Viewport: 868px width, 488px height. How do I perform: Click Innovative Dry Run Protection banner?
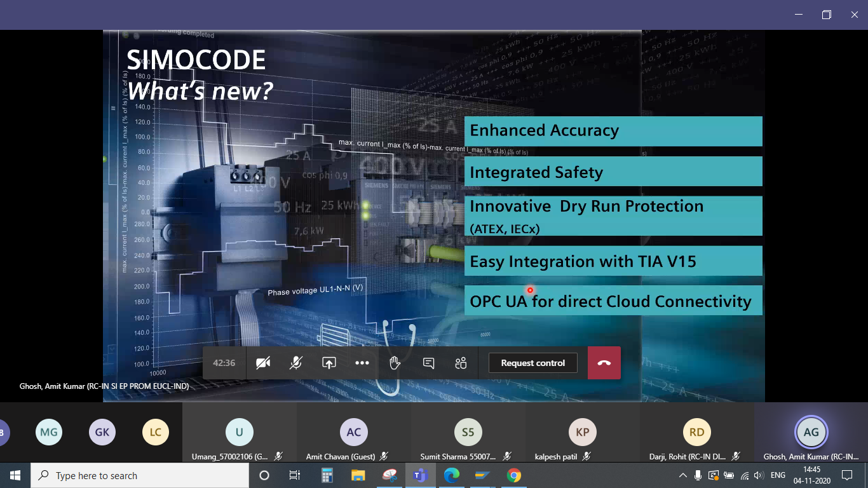(613, 216)
